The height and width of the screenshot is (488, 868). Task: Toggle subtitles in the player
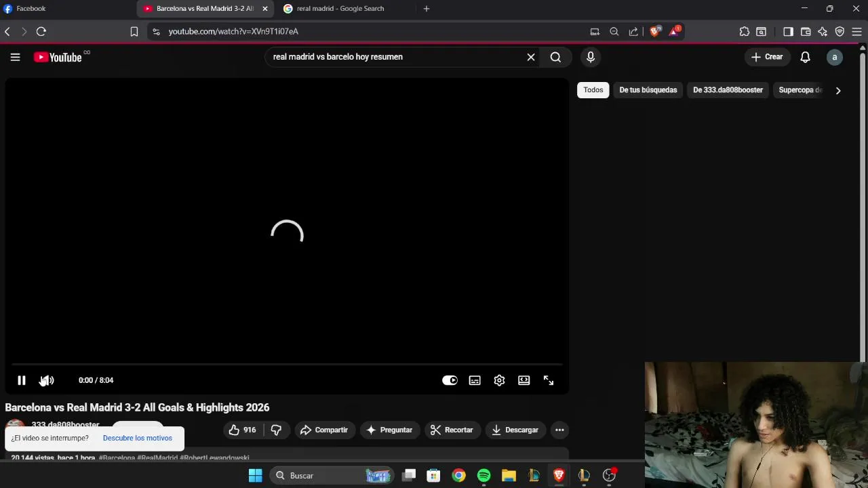click(475, 380)
